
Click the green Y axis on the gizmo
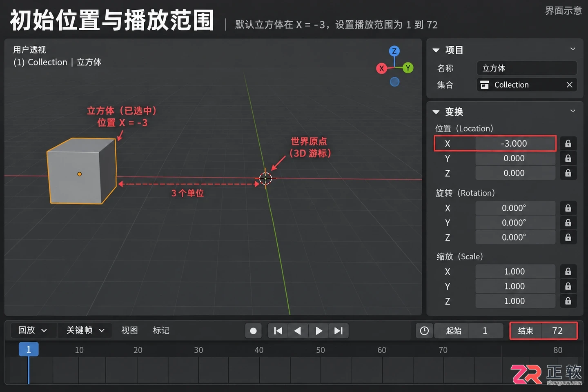click(x=408, y=68)
